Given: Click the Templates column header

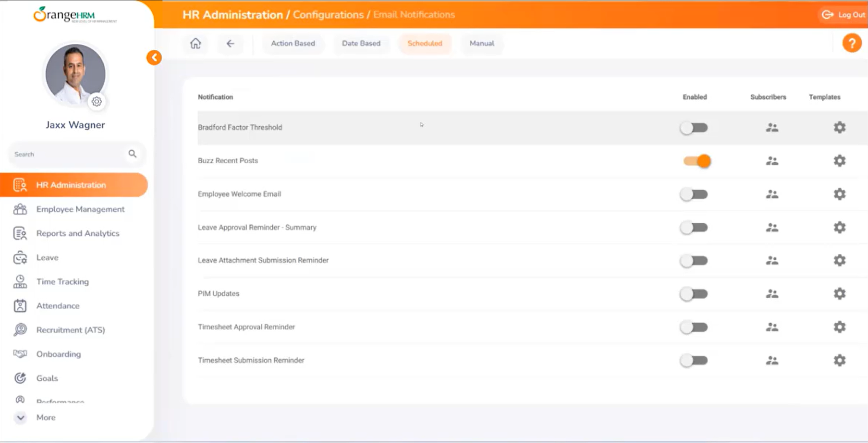Looking at the screenshot, I should coord(825,97).
